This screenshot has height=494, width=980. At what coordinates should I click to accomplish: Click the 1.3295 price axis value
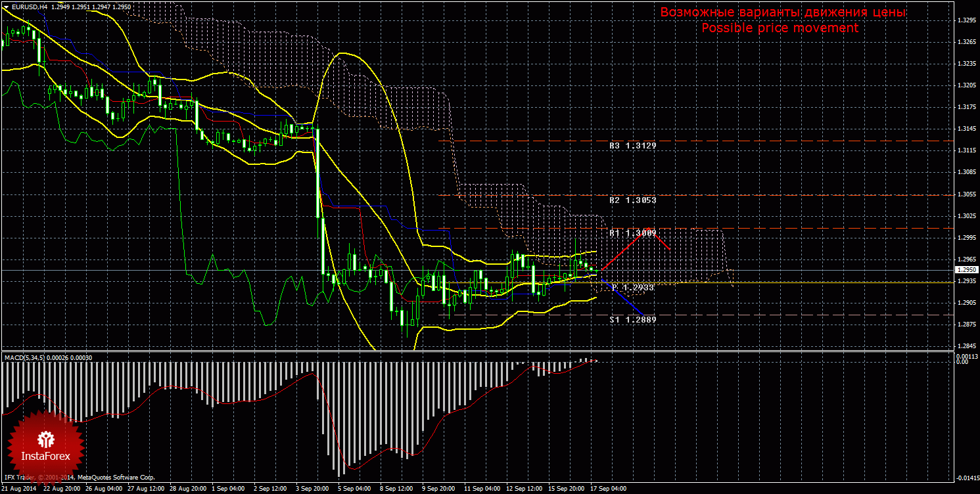pos(966,20)
